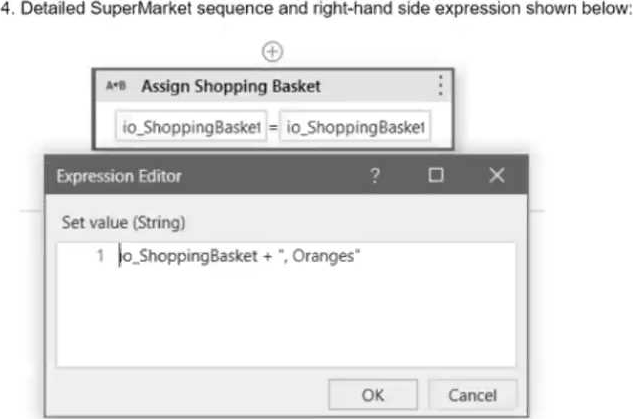Click the ", Oranges" string literal

(319, 256)
